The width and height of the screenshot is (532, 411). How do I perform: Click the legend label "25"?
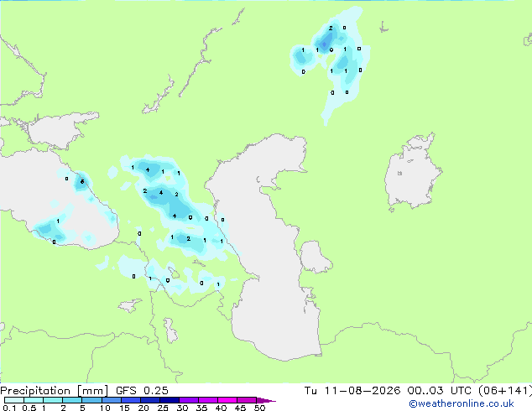coord(163,408)
